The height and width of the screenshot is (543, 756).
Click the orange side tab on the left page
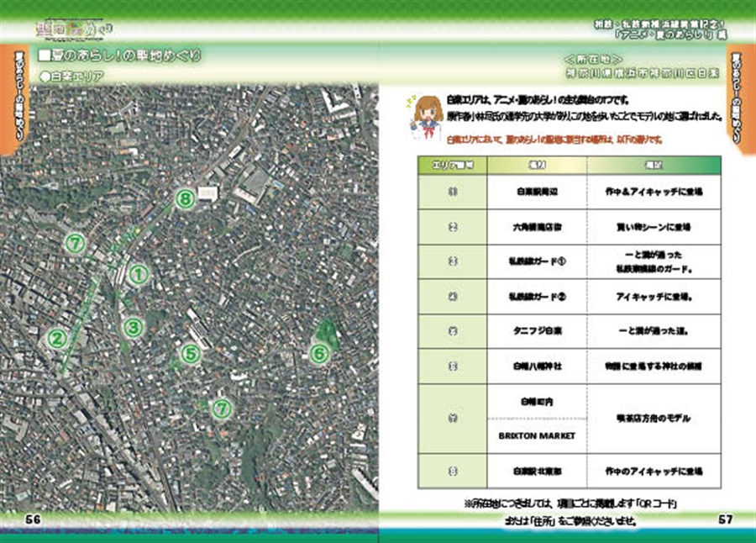[14, 99]
